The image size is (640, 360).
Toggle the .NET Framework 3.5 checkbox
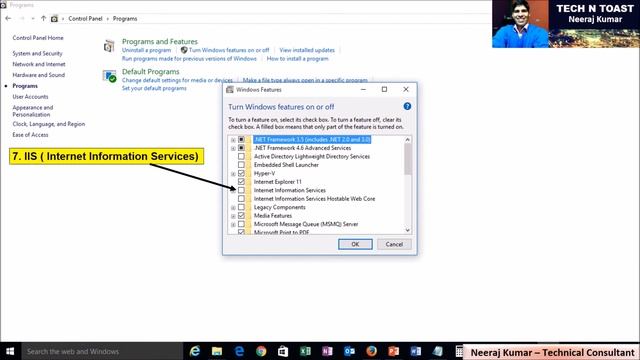point(241,140)
